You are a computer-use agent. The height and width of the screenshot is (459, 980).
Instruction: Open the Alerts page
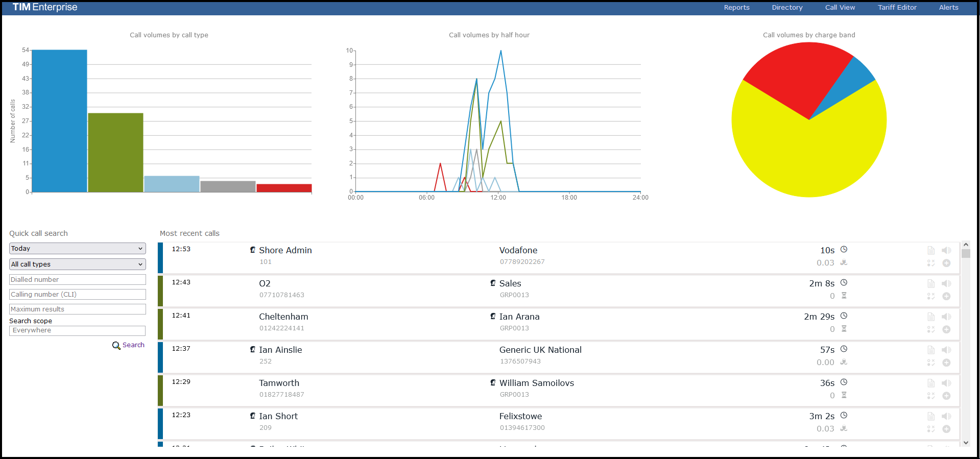[x=948, y=8]
